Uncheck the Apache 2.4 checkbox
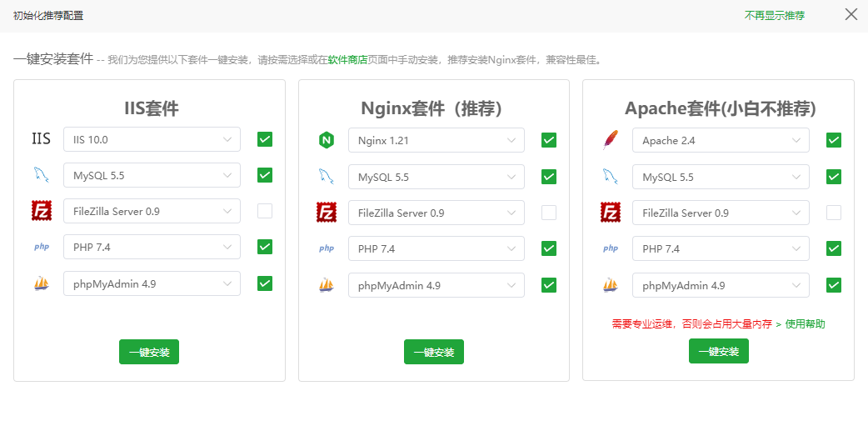868x431 pixels. click(x=834, y=140)
